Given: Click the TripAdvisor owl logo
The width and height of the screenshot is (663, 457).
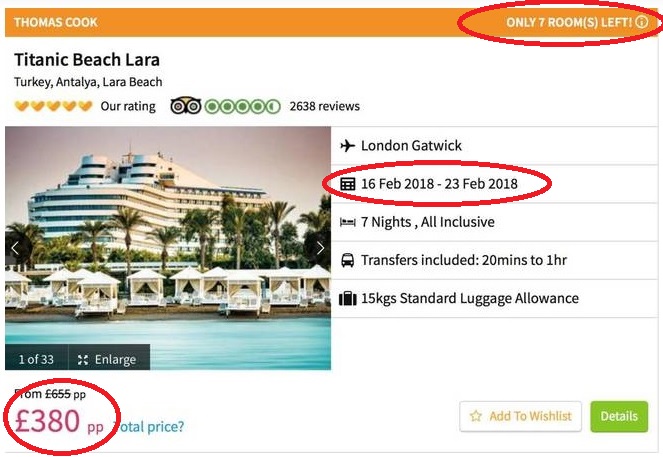Looking at the screenshot, I should tap(186, 106).
